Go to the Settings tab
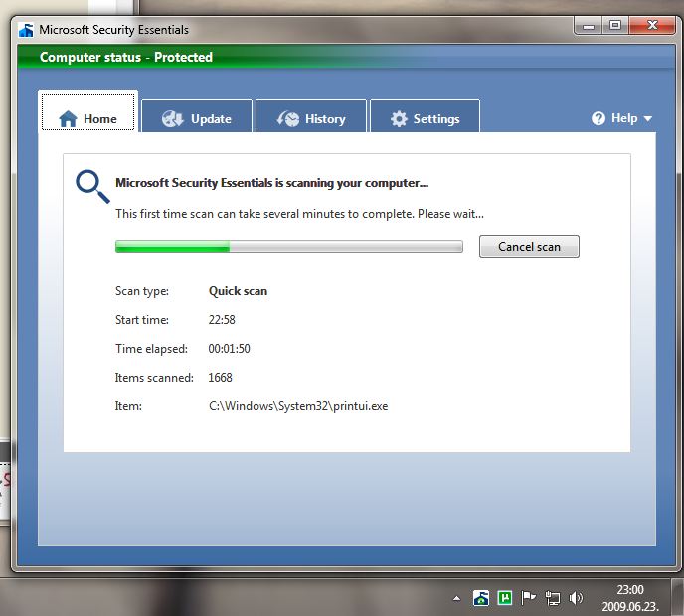Viewport: 684px width, 616px height. click(425, 116)
